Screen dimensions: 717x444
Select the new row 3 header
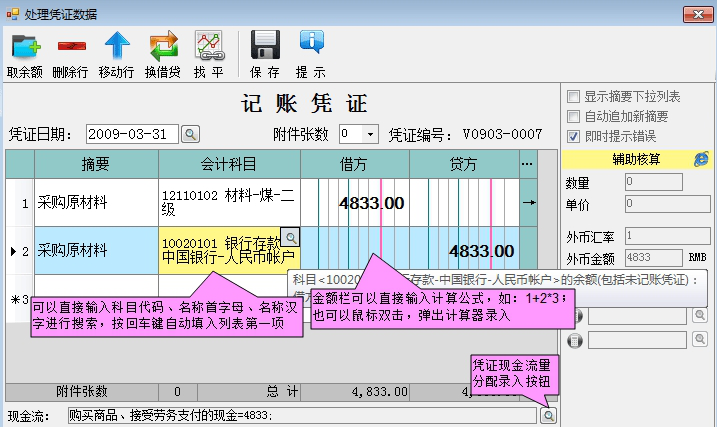click(20, 299)
